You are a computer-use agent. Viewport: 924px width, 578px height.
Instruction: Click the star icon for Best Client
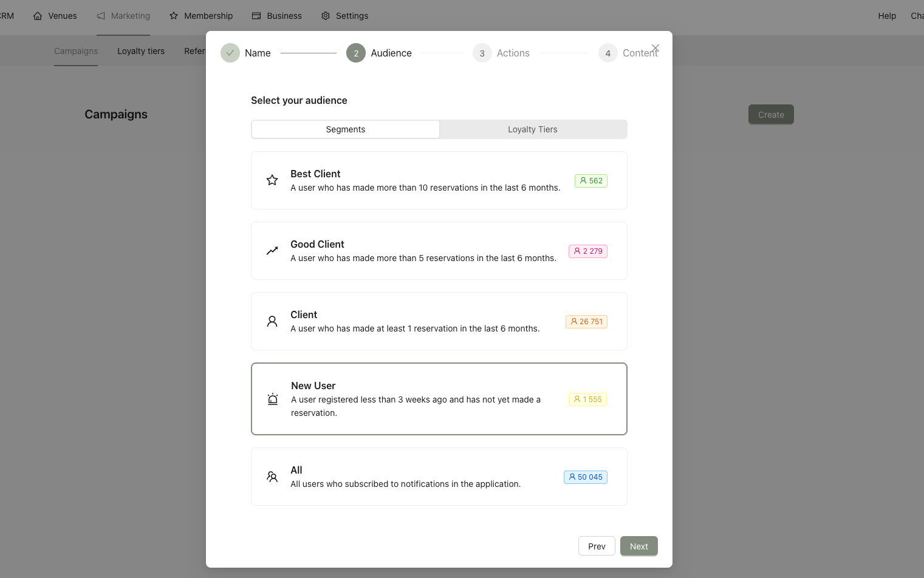click(x=272, y=180)
